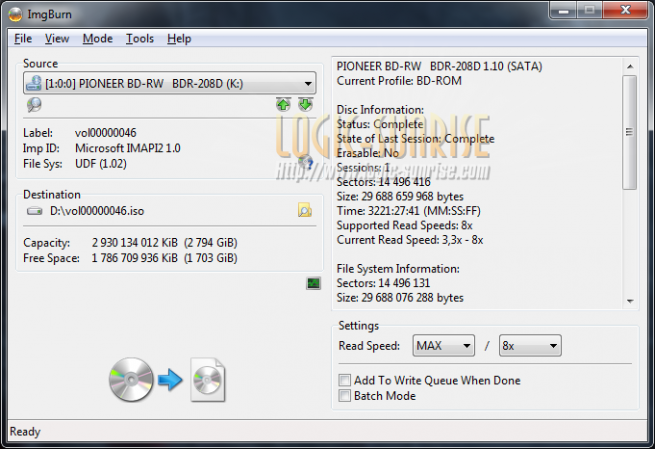
Task: Click the Capacity value 2 930 134 012 KiB
Action: [135, 243]
